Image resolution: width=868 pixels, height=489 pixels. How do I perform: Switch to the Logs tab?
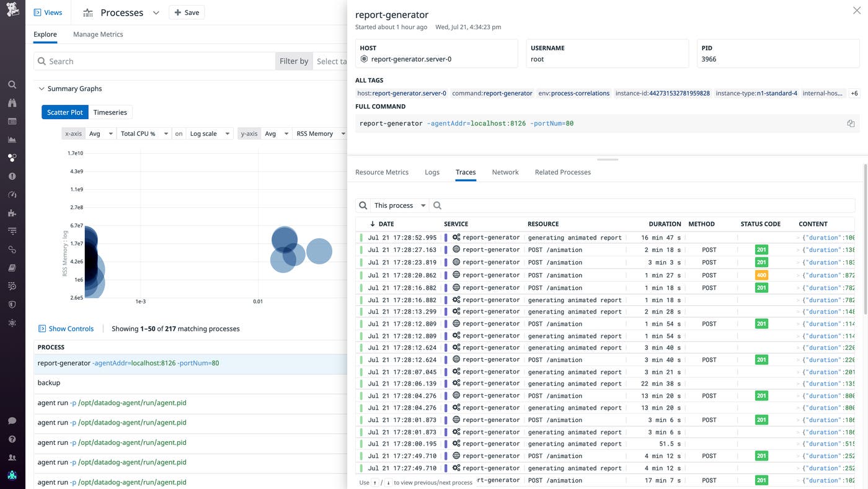[432, 172]
